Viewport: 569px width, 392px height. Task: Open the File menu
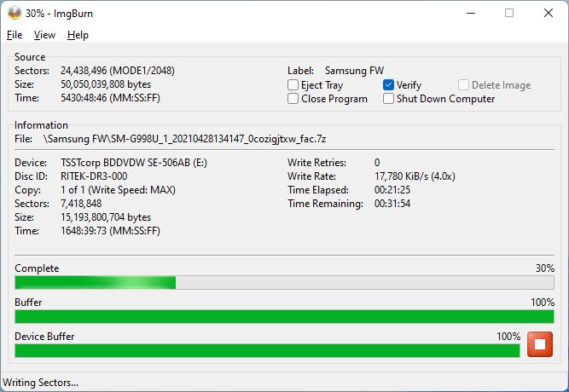coord(15,35)
